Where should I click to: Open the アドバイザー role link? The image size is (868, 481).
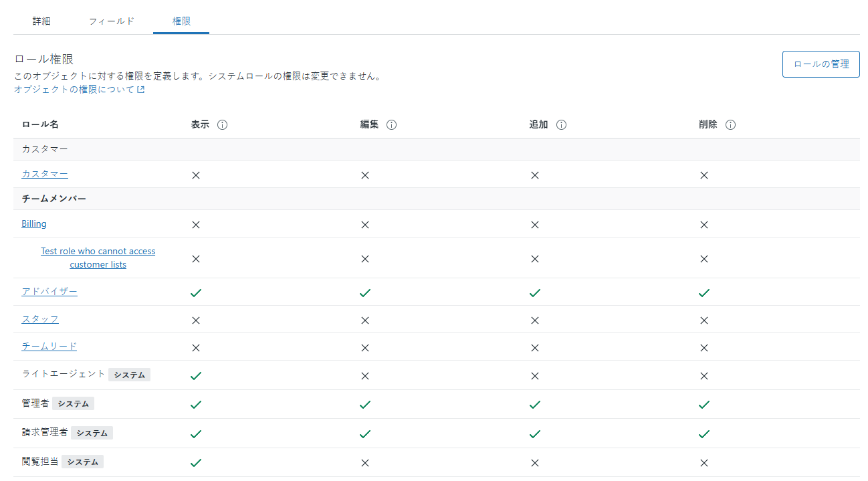tap(49, 292)
